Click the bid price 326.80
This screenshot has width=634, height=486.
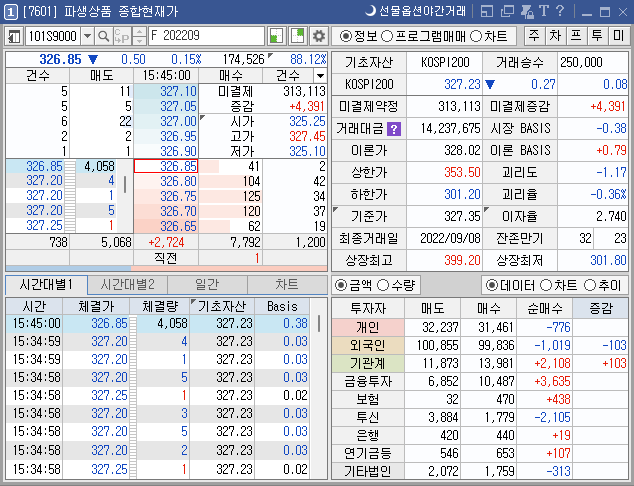(166, 181)
